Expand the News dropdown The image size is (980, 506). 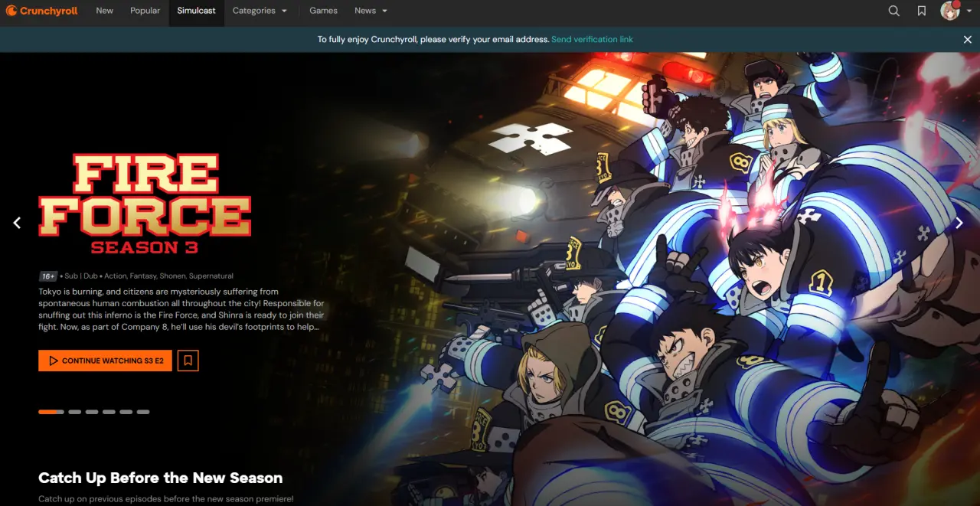coord(371,11)
